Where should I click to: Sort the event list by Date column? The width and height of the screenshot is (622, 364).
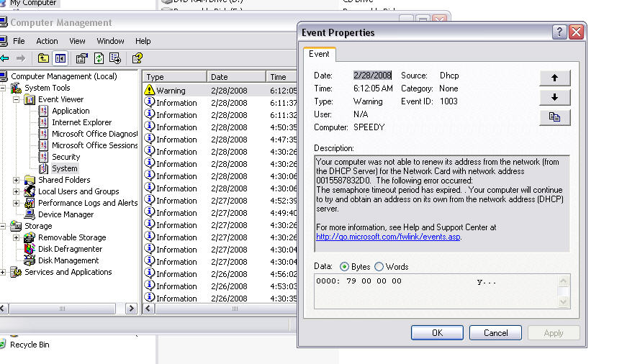click(236, 76)
